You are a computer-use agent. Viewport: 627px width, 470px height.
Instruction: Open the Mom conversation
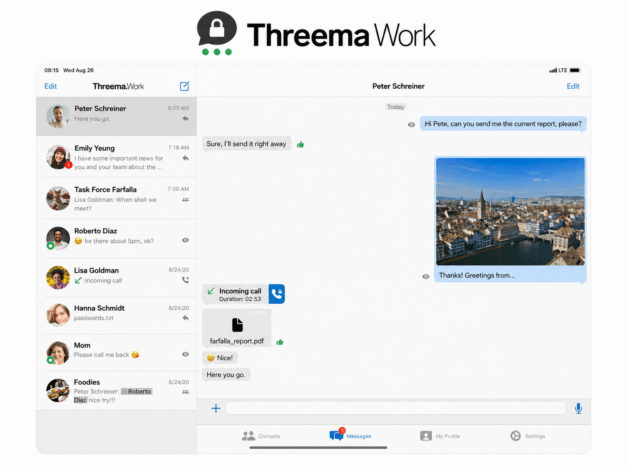point(116,352)
